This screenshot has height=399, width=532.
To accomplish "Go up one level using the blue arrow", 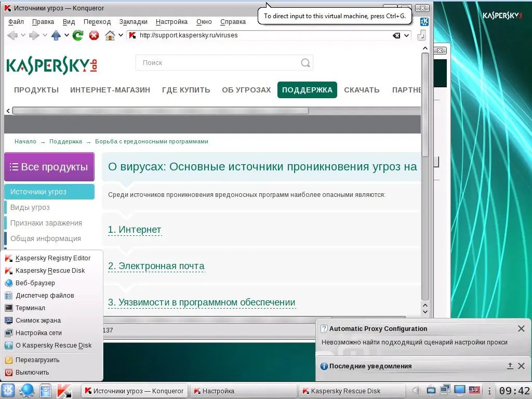I will coord(56,35).
